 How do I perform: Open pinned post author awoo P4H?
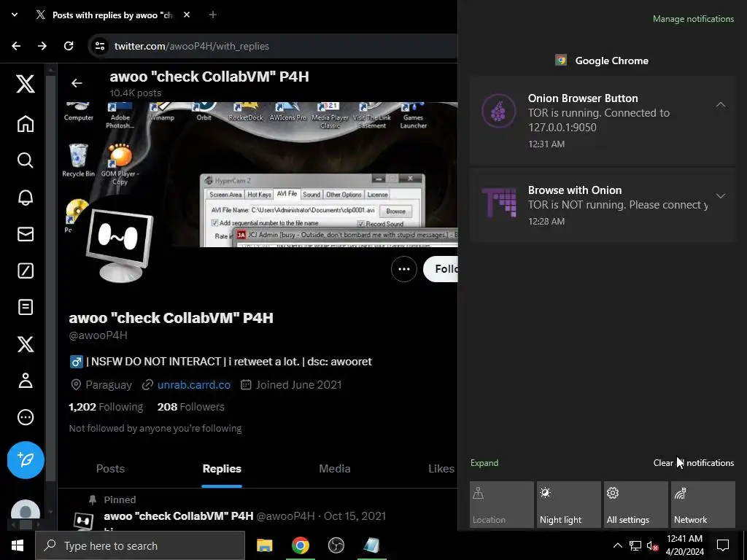point(179,516)
